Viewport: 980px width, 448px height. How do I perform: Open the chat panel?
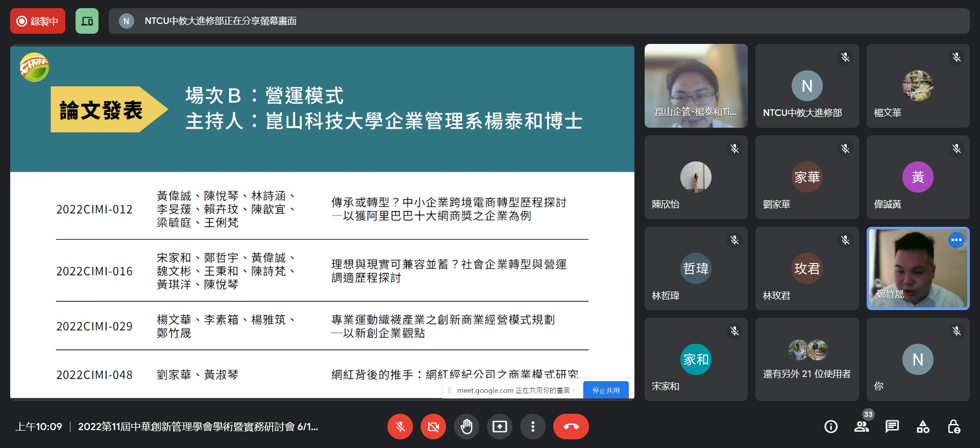[892, 427]
